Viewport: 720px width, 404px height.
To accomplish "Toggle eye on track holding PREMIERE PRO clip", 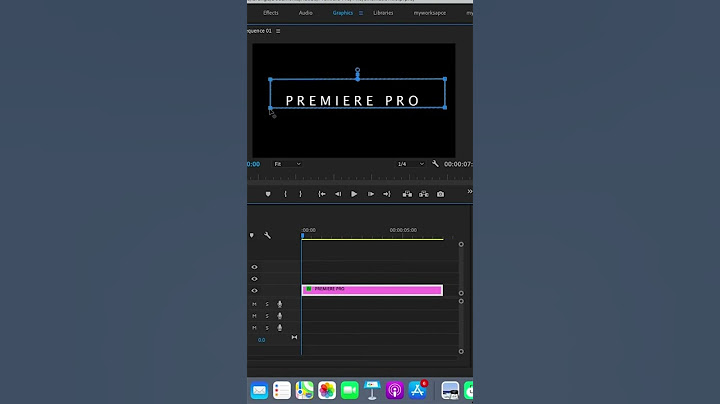I will [x=254, y=291].
